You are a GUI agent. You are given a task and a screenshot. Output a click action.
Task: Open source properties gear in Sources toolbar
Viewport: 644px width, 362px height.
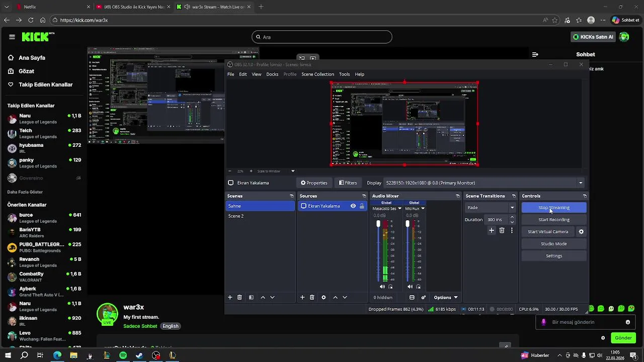[324, 298]
